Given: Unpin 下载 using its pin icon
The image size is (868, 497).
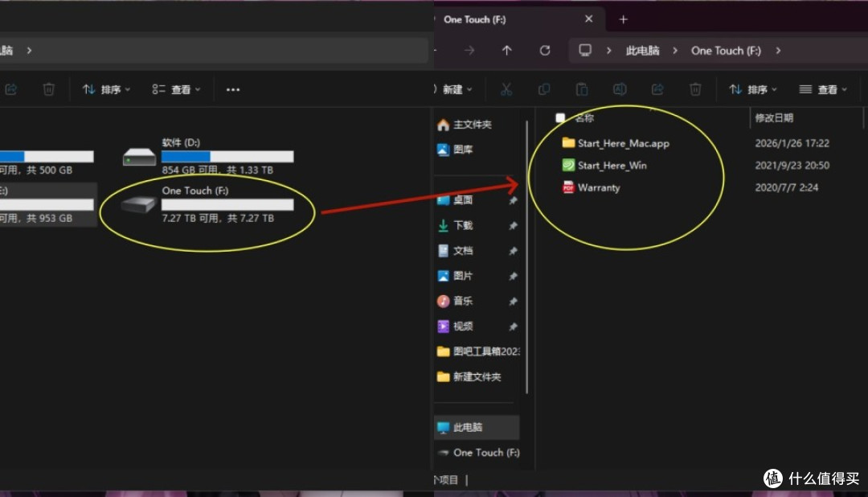Looking at the screenshot, I should tap(513, 225).
